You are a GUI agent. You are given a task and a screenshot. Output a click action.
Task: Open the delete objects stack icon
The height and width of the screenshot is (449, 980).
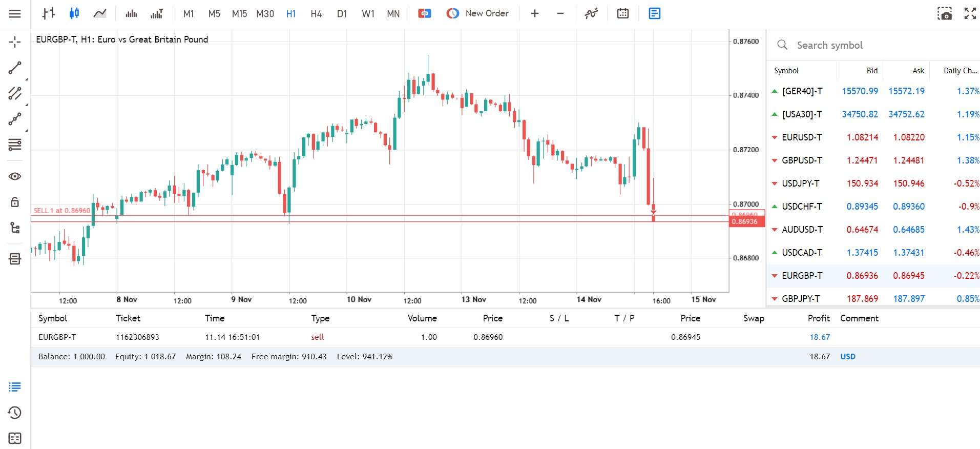pos(15,259)
